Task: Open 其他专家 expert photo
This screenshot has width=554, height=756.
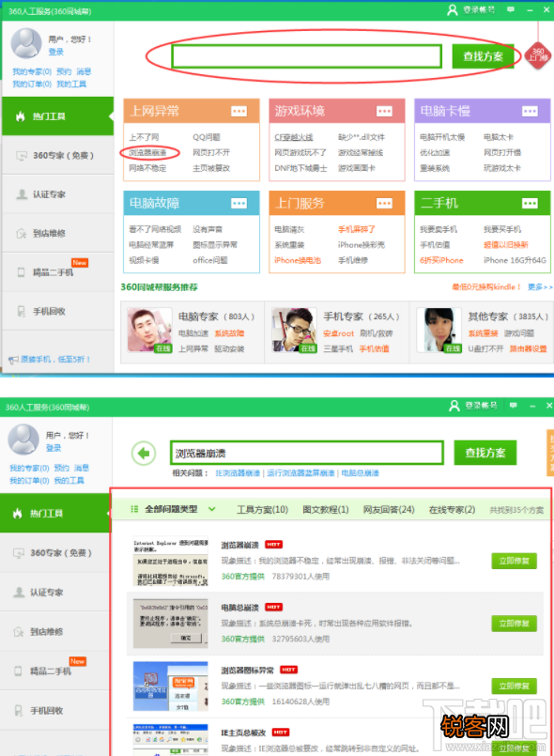Action: tap(439, 331)
